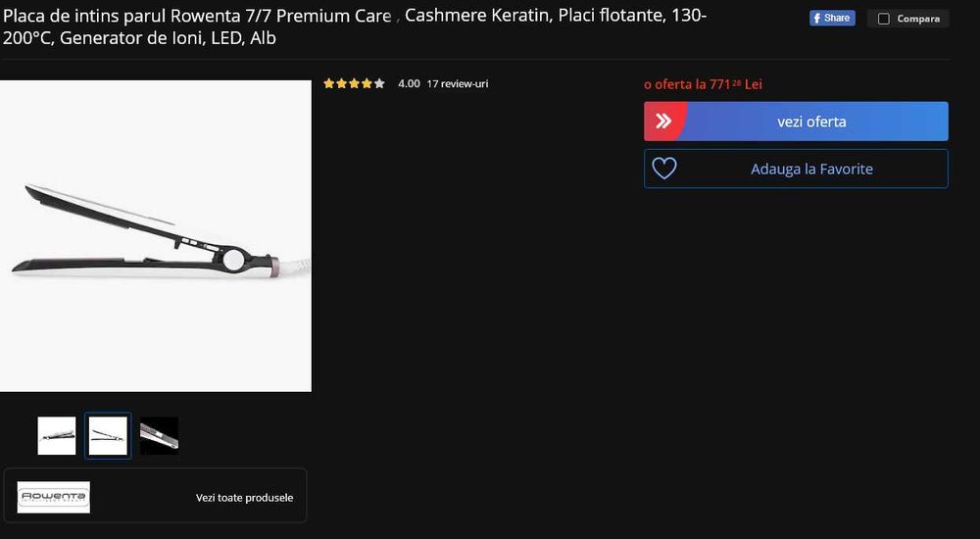Click the Adauga la Favorite button
This screenshot has width=980, height=539.
[796, 169]
